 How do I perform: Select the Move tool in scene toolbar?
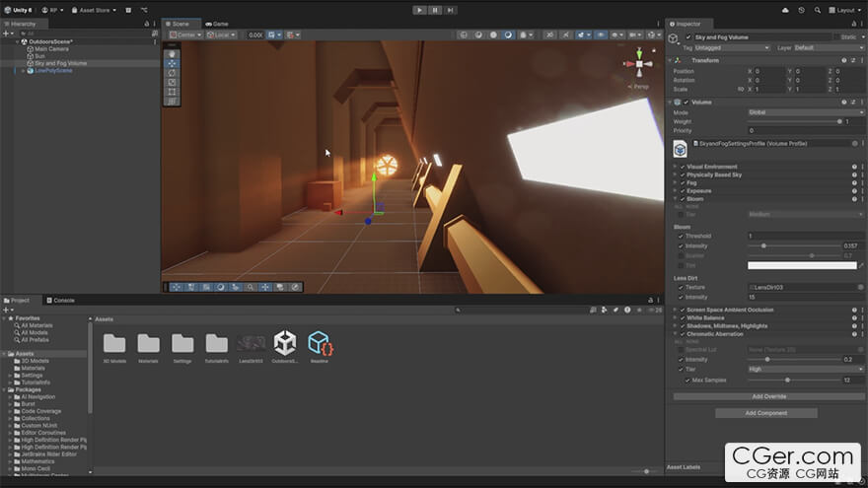(x=172, y=63)
